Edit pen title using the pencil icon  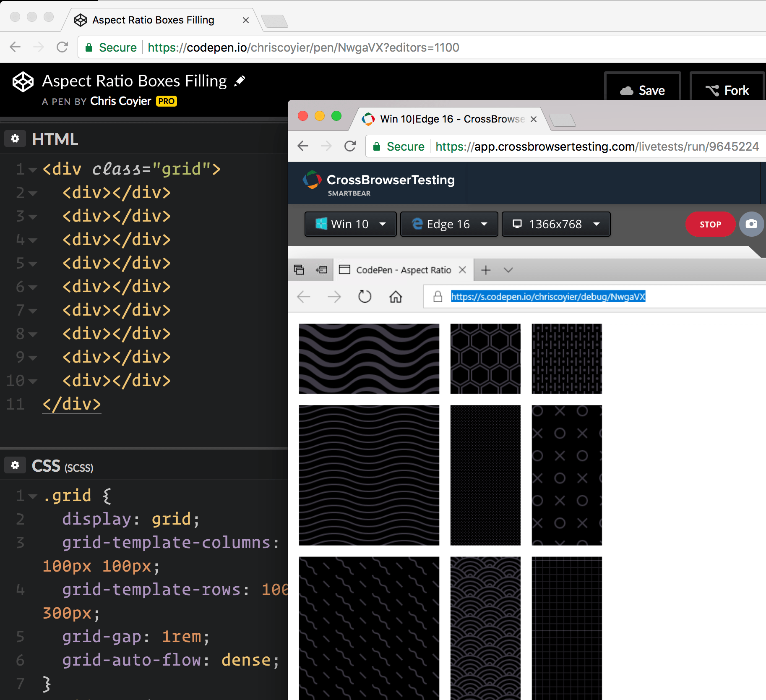tap(240, 80)
